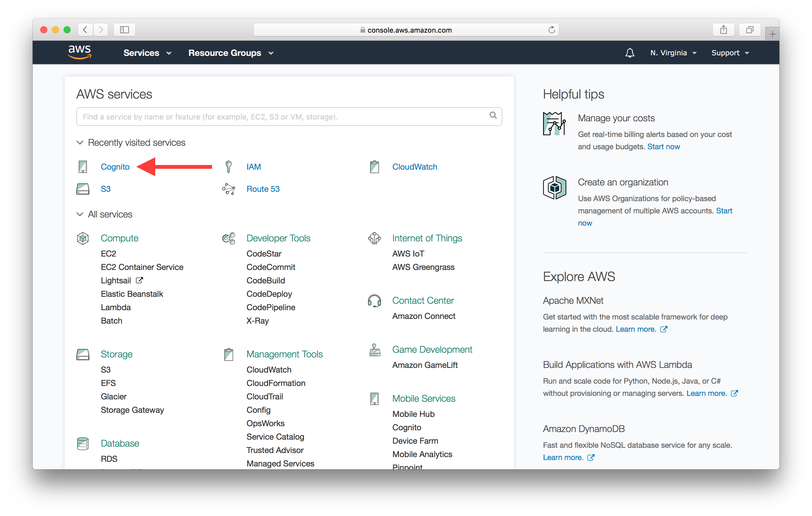The image size is (812, 516).
Task: Open RDS under Database
Action: [109, 459]
